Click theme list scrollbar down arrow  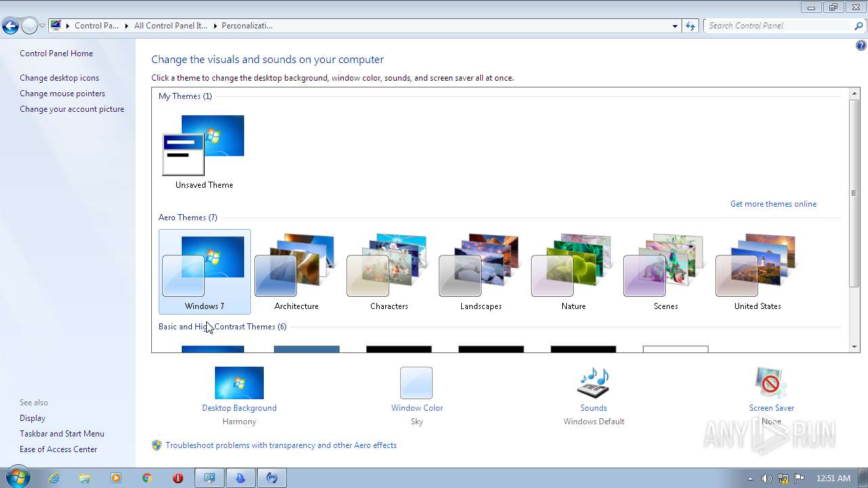click(x=854, y=347)
